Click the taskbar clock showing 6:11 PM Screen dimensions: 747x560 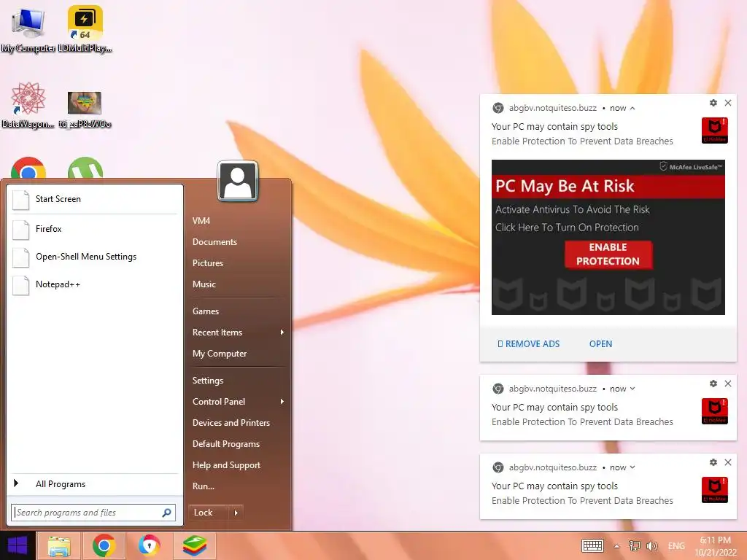[x=716, y=546]
